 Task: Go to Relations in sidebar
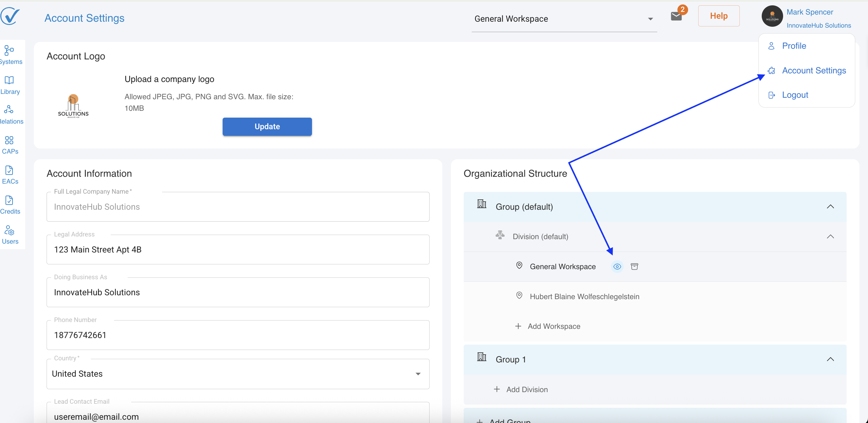10,114
